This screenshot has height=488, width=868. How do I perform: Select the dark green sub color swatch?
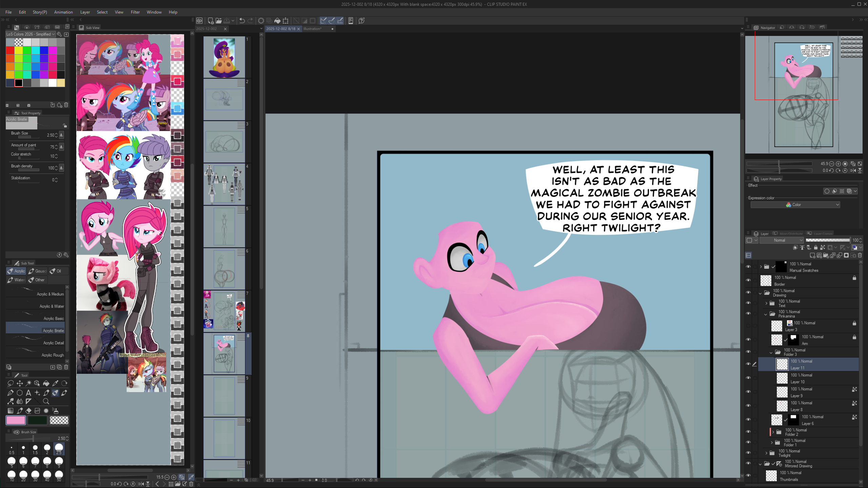pyautogui.click(x=37, y=420)
